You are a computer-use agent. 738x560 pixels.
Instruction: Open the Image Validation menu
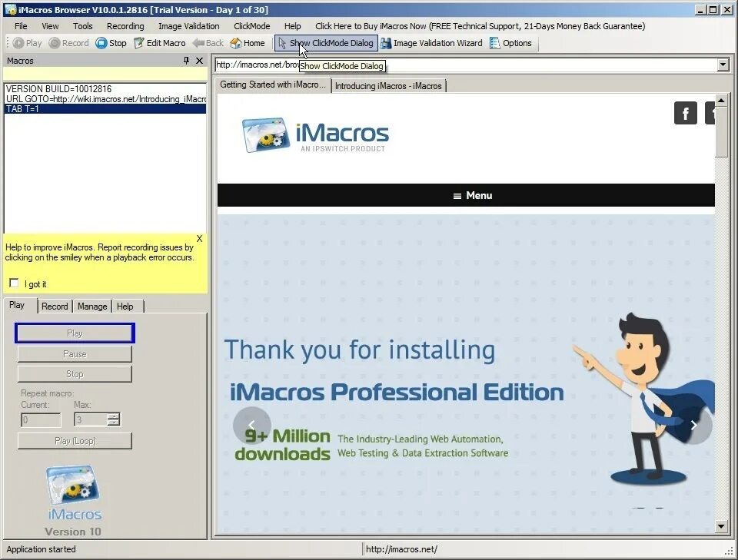click(189, 26)
